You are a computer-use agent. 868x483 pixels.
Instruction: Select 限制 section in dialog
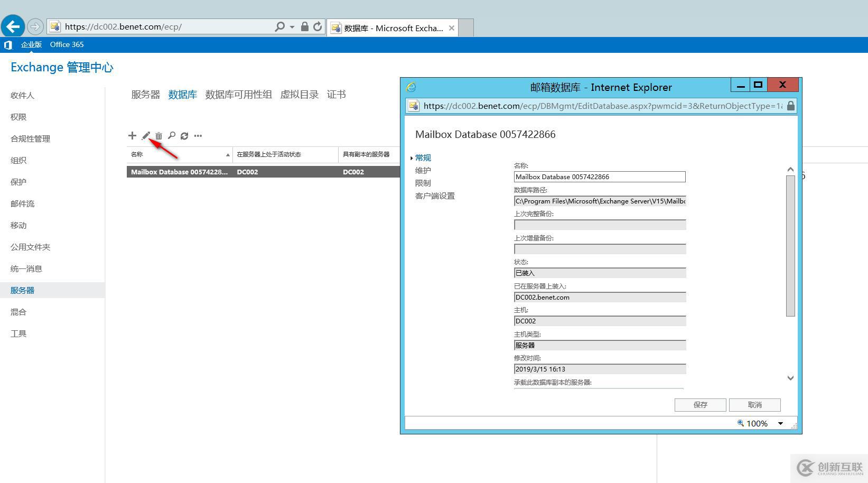[423, 183]
